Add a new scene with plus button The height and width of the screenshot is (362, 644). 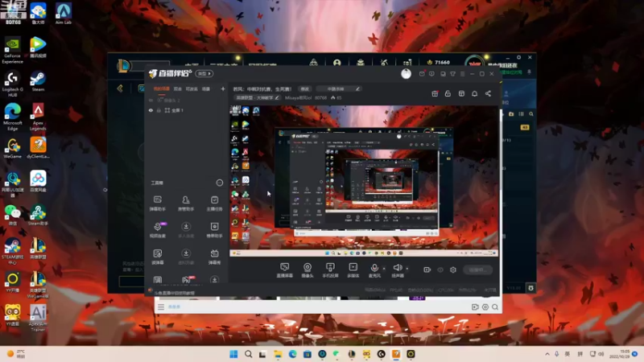click(x=223, y=88)
